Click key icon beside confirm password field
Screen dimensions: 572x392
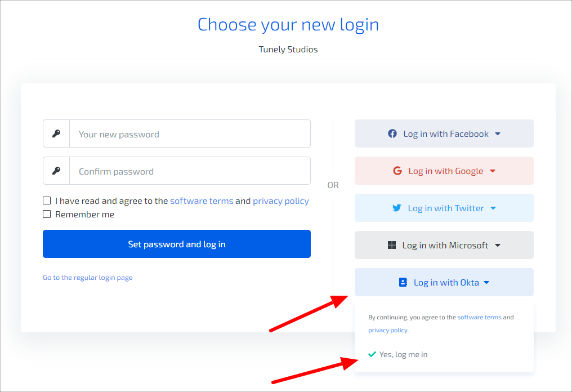pos(56,171)
